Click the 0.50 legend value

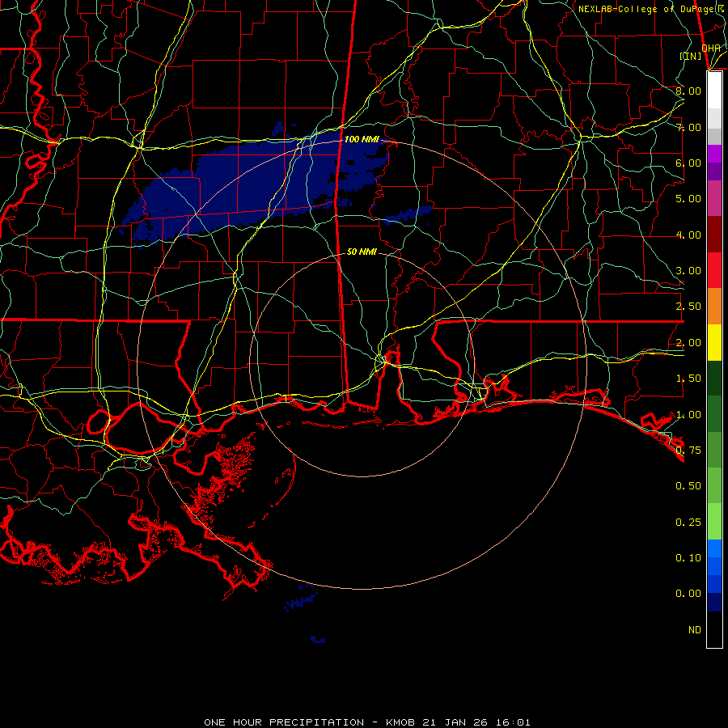pyautogui.click(x=688, y=486)
